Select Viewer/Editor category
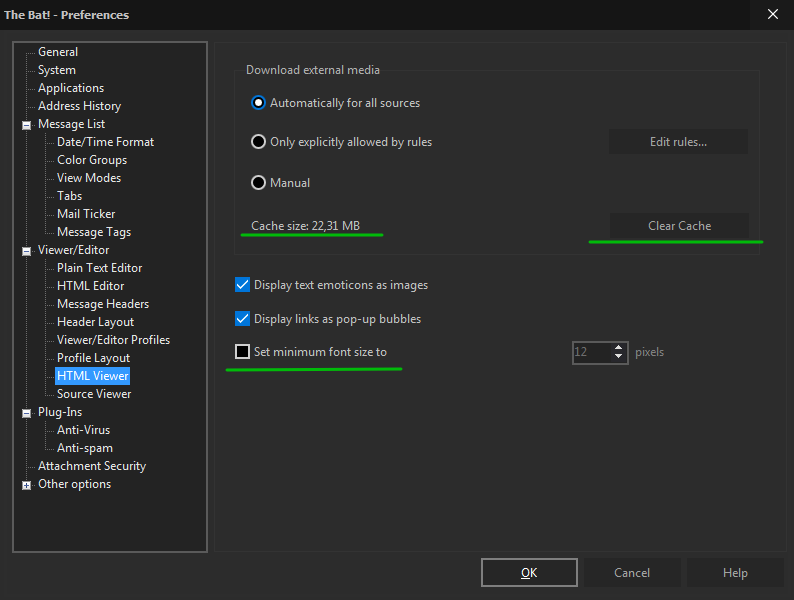 [x=73, y=250]
